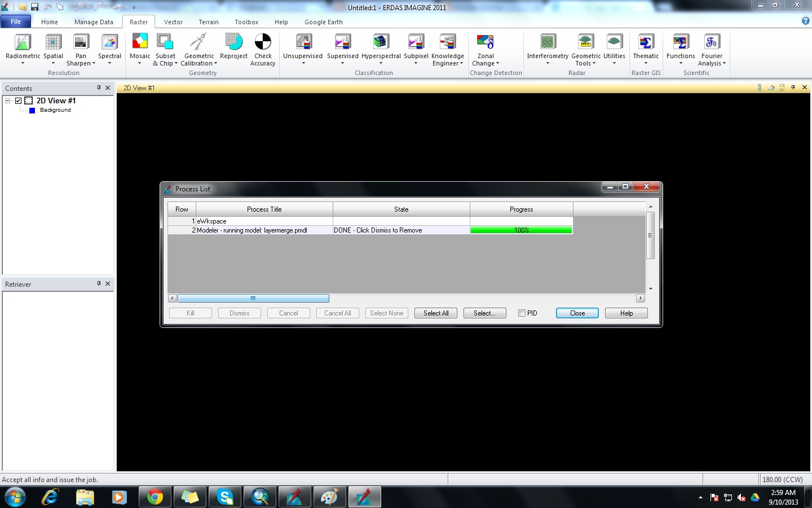Open the Interferometry radar icon
Screen dimensions: 812x508
coord(548,42)
